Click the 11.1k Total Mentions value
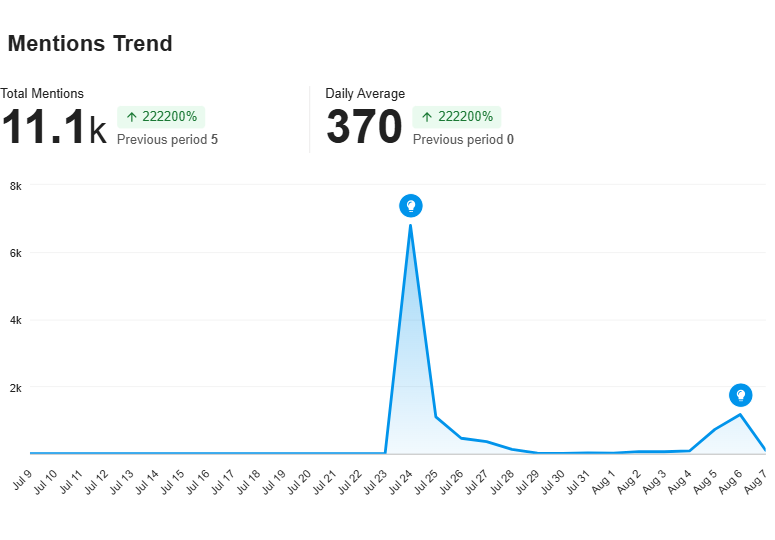 pos(54,127)
